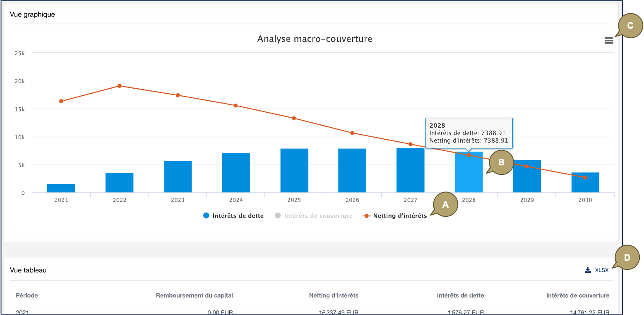The image size is (644, 315).
Task: Click the XLSX download icon
Action: coord(588,270)
